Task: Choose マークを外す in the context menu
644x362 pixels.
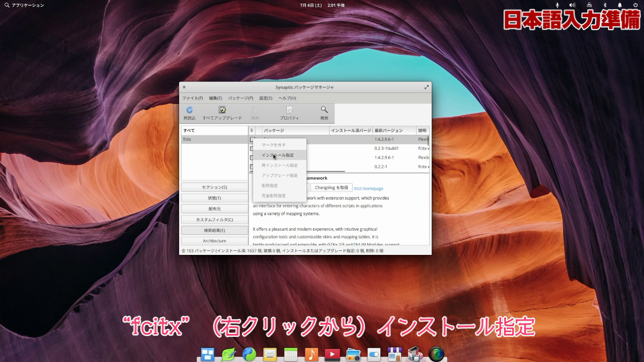Action: point(280,145)
